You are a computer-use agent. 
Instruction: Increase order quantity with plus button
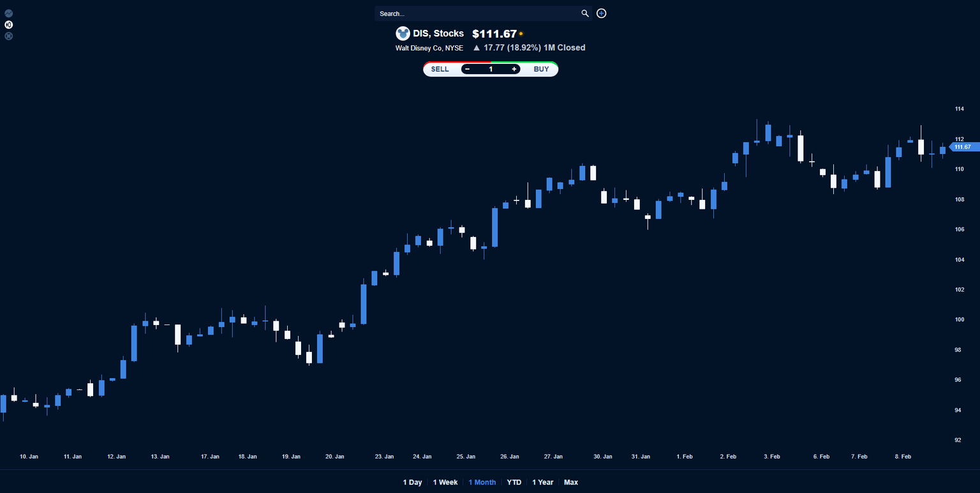[x=514, y=69]
